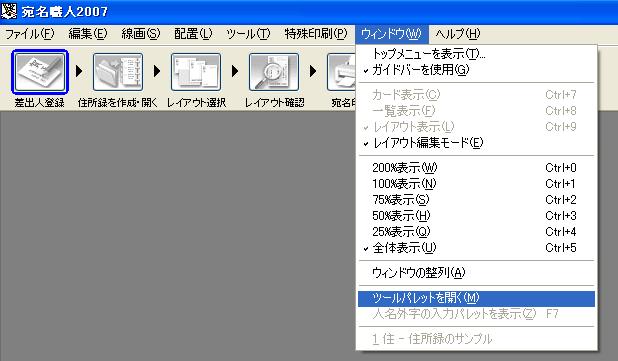Screen dimensions: 618x361
Task: Select 200%表示(W) zoom option
Action: (x=476, y=168)
